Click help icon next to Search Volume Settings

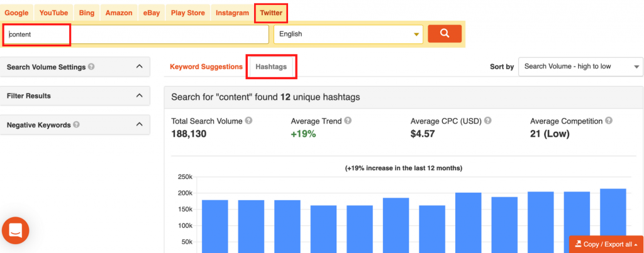91,67
